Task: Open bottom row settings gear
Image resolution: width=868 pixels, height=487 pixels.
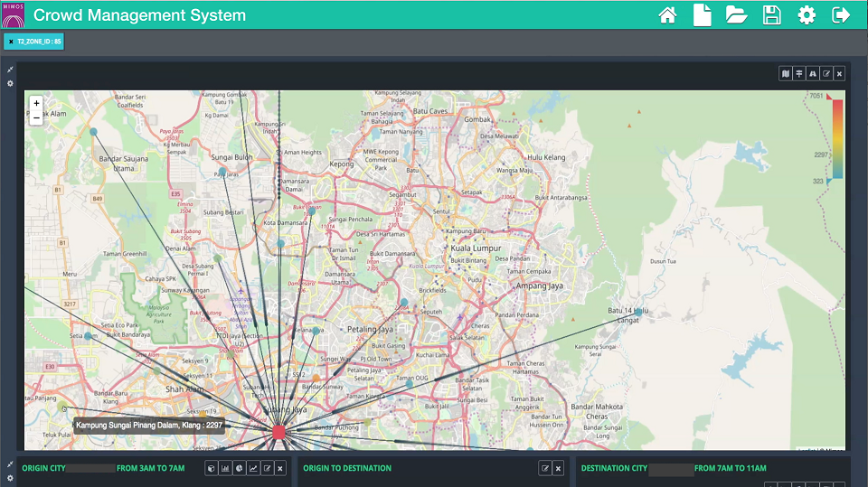Action: (x=10, y=478)
